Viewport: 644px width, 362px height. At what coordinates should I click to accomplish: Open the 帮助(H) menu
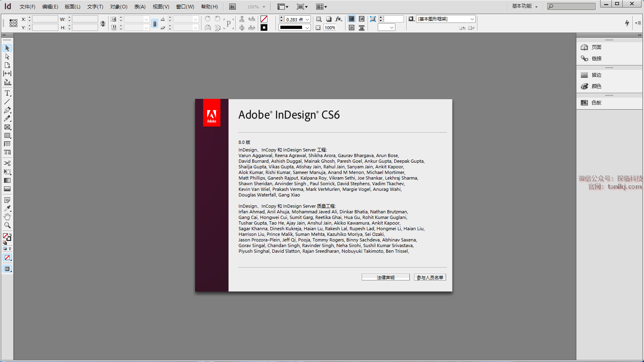pos(209,7)
